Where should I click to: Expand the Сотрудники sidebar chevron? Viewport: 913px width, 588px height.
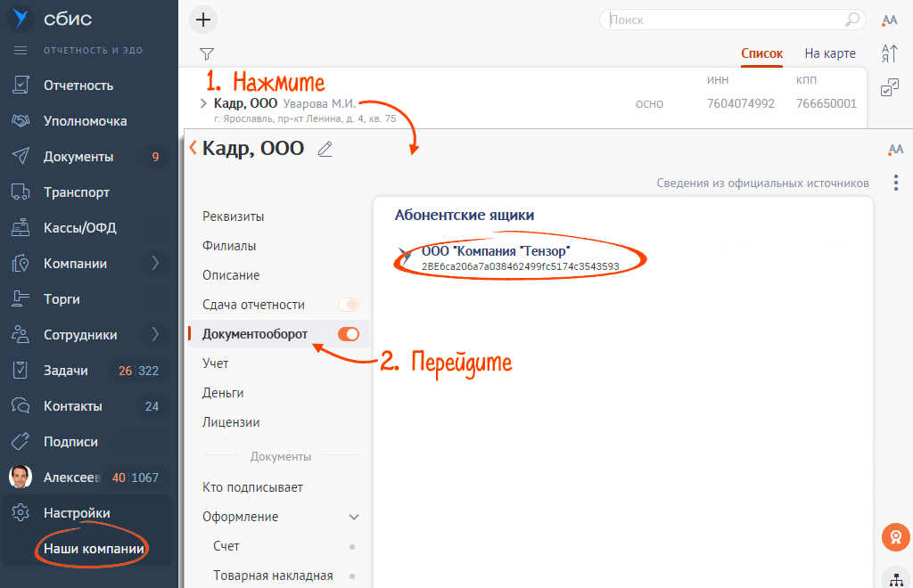[155, 334]
